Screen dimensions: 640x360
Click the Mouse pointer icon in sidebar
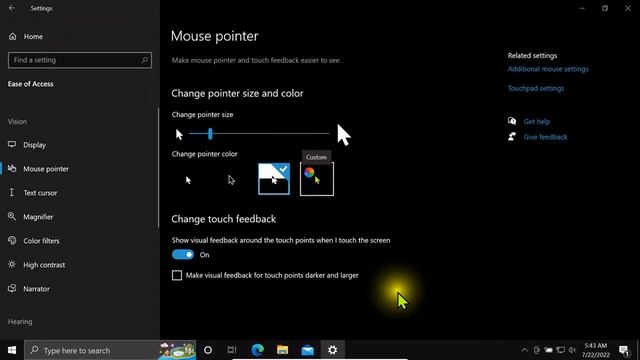tap(12, 168)
